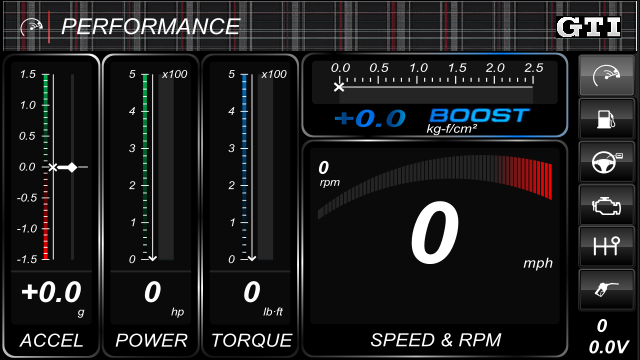Click the BOOST gauge title
Image resolution: width=640 pixels, height=360 pixels.
click(480, 116)
